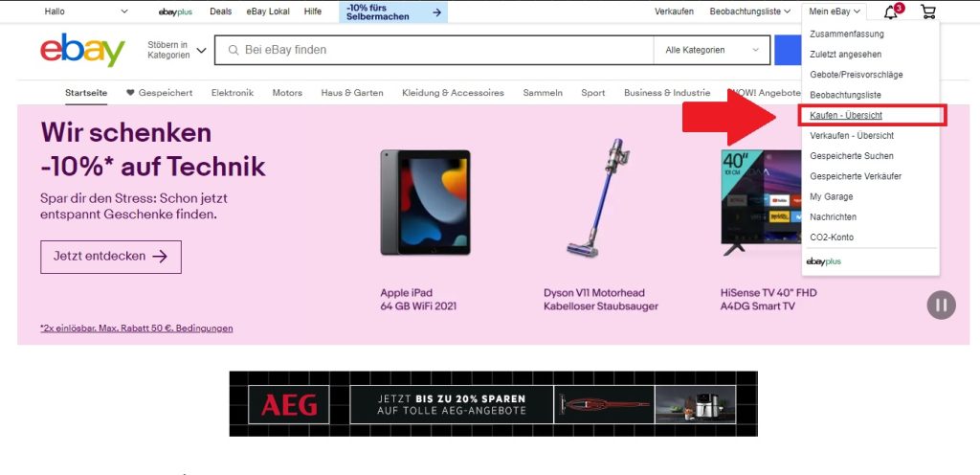The height and width of the screenshot is (475, 980).
Task: Open the Bedingungen terms link
Action: tap(211, 328)
